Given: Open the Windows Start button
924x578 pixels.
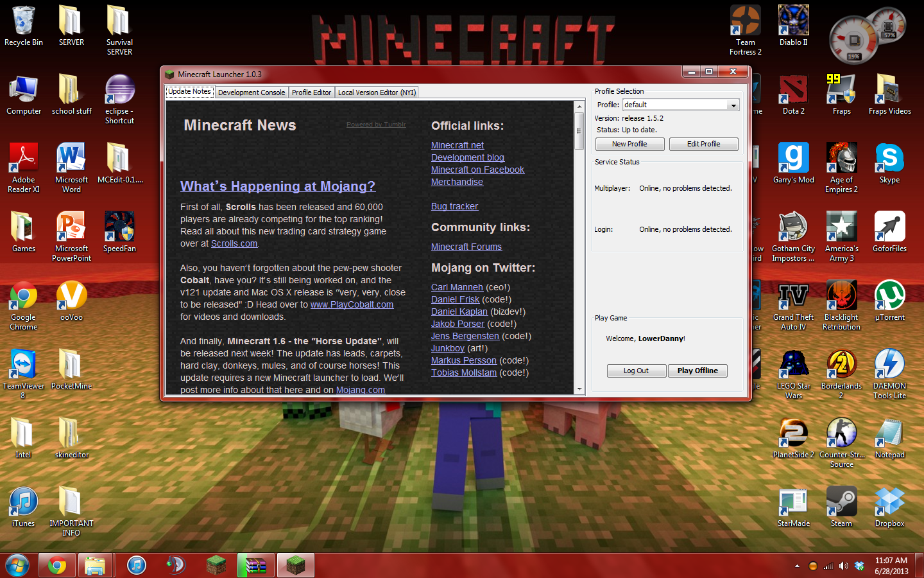Looking at the screenshot, I should click(17, 565).
